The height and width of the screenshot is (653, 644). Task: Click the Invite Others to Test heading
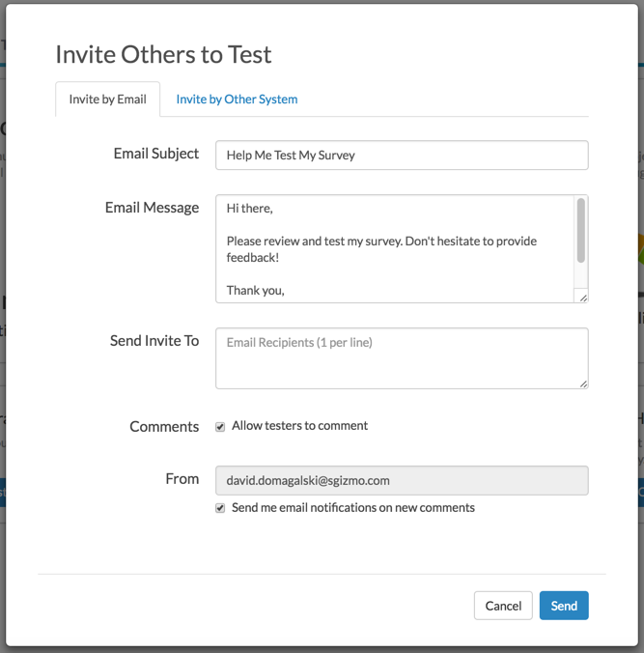pos(163,54)
